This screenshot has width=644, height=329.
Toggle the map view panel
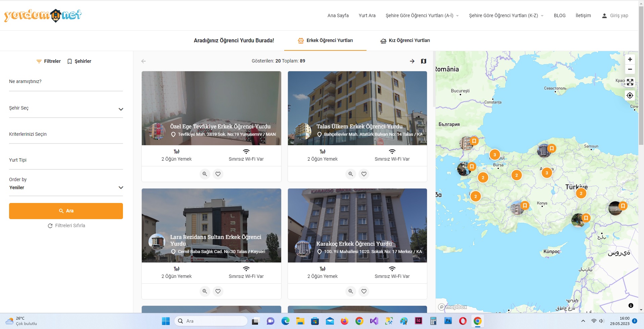pos(424,61)
